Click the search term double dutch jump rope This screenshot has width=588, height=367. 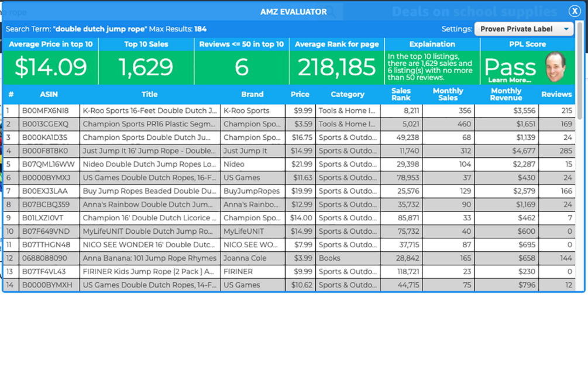point(99,29)
